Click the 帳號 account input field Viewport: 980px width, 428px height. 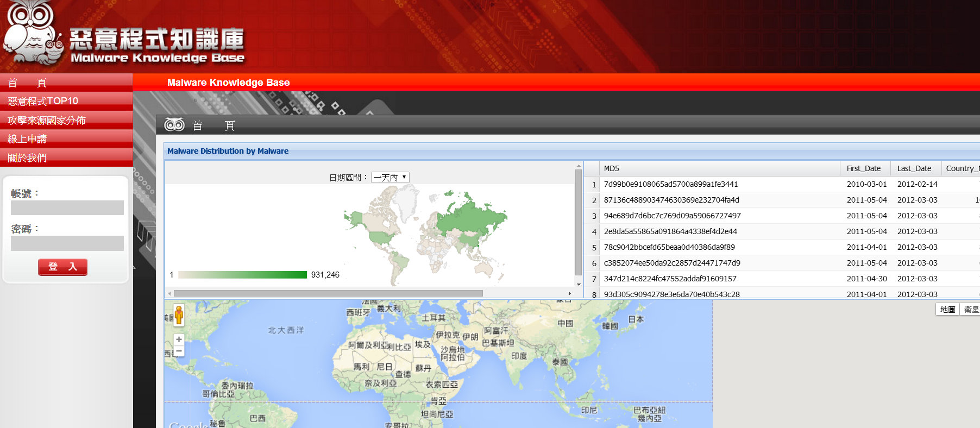pyautogui.click(x=67, y=208)
